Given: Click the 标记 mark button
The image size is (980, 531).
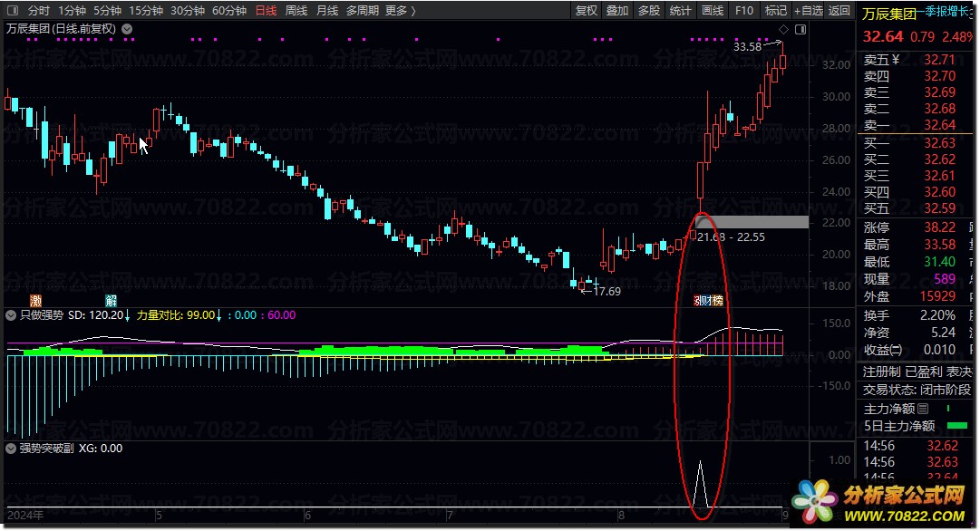Looking at the screenshot, I should coord(776,11).
